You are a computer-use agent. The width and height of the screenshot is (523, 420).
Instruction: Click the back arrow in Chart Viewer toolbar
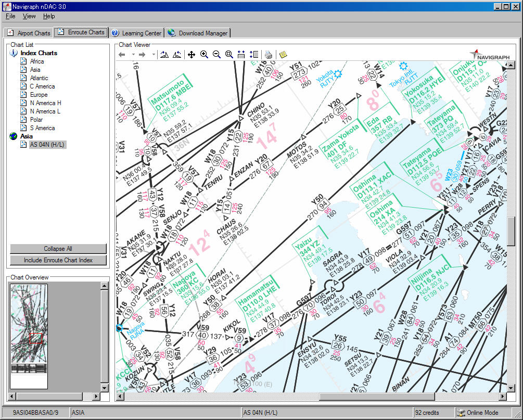click(122, 55)
